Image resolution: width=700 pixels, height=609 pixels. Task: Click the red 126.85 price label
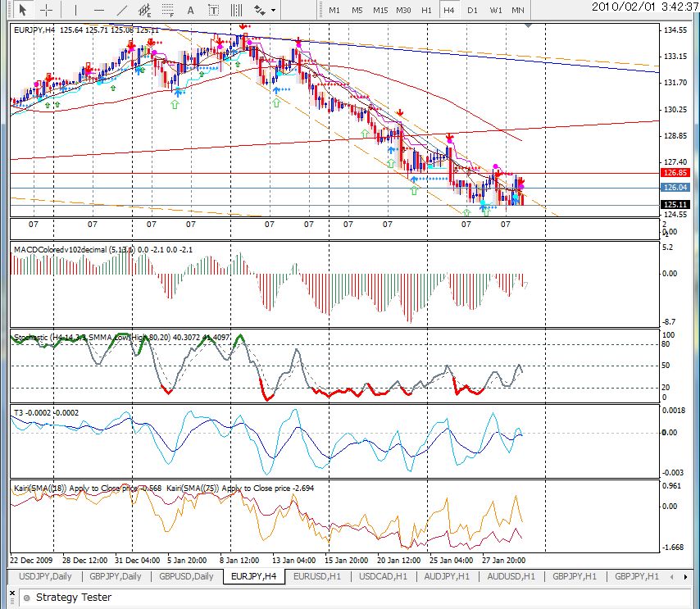675,173
